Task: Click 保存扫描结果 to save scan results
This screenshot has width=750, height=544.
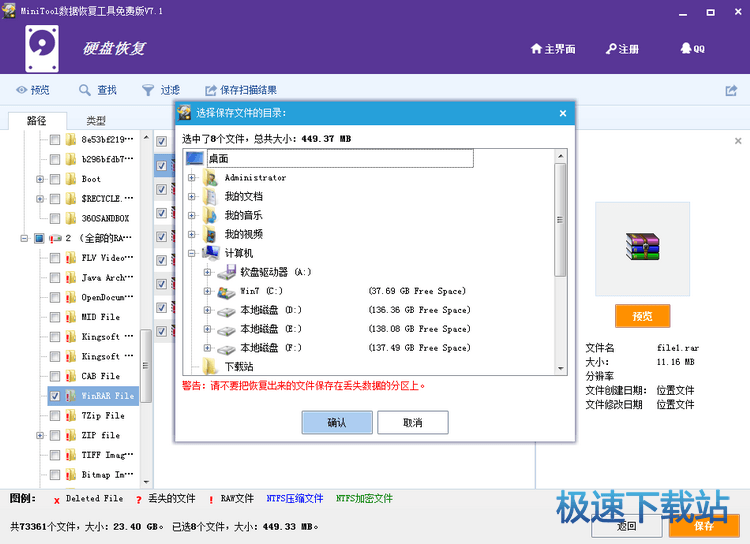Action: point(241,90)
